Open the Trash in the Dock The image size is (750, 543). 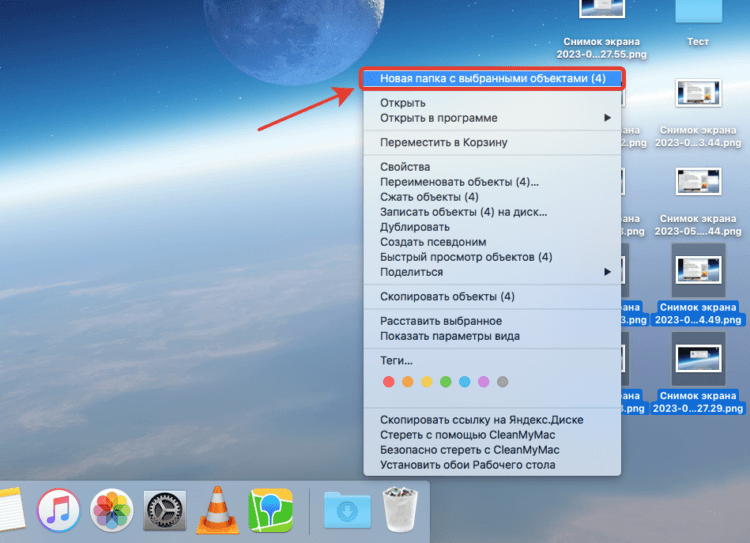tap(400, 510)
